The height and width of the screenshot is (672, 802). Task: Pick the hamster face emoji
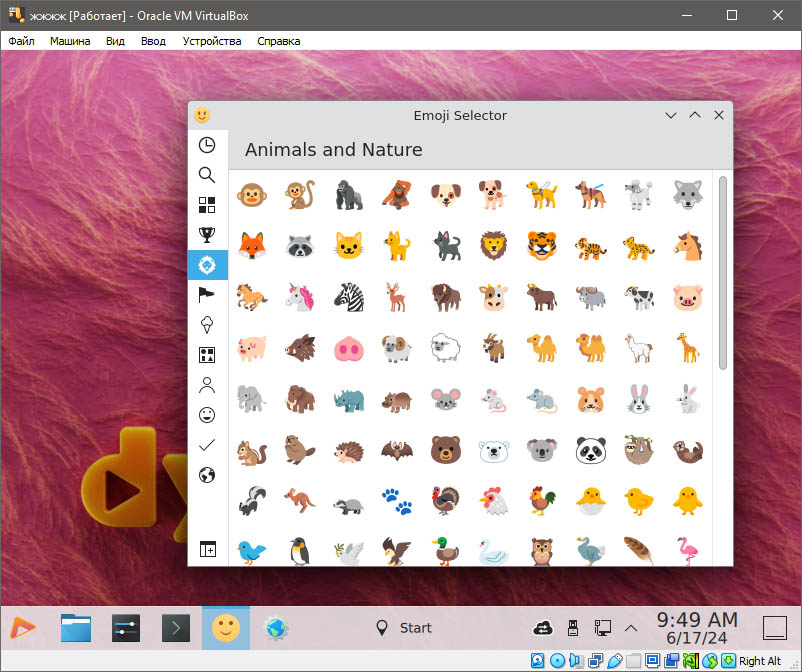coord(591,399)
